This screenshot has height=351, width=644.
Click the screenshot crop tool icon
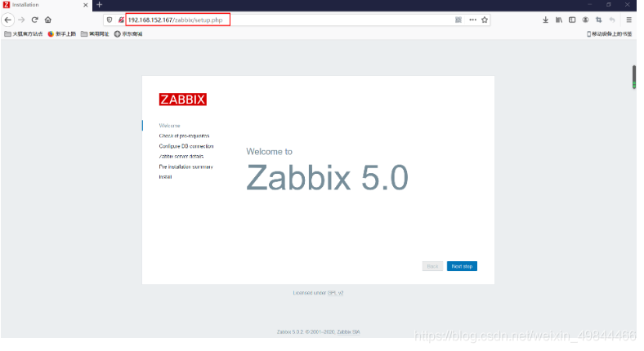click(599, 20)
